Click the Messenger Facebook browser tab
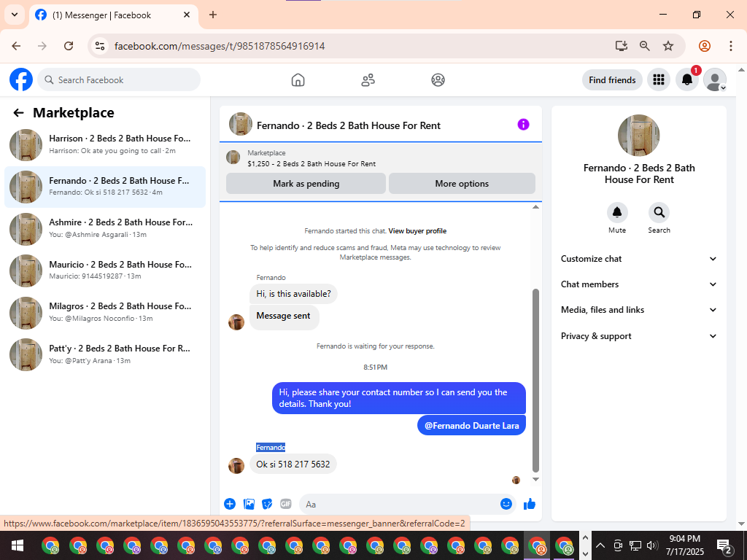The image size is (747, 560). coord(115,15)
